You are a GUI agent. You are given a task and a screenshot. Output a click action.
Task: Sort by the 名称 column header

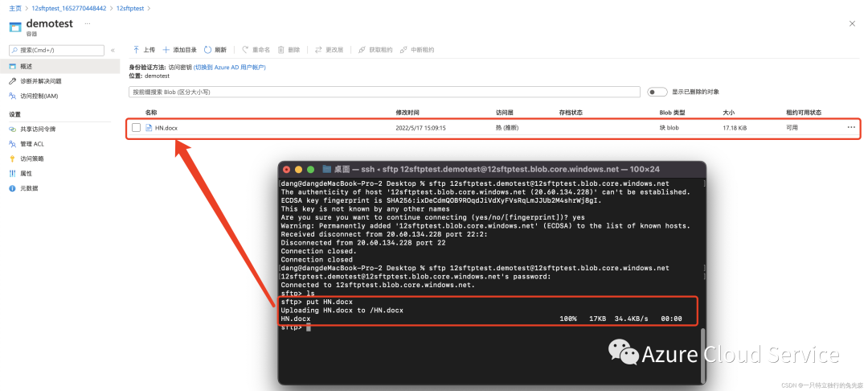[x=151, y=113]
